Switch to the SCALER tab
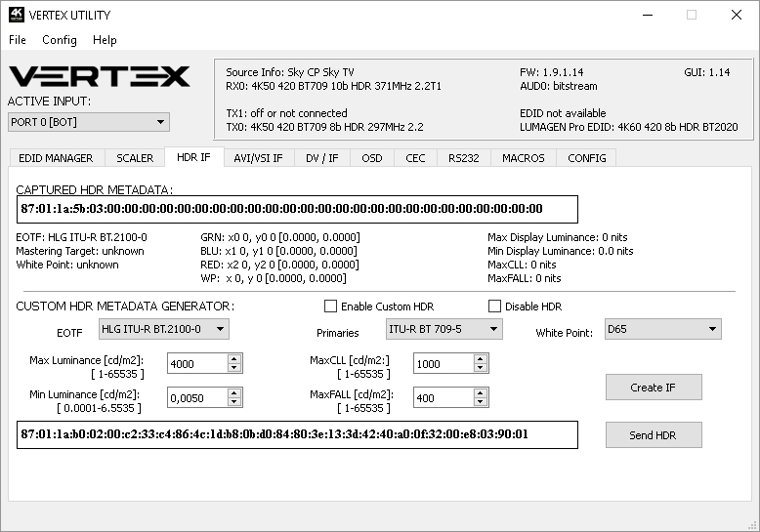The height and width of the screenshot is (532, 760). click(135, 158)
